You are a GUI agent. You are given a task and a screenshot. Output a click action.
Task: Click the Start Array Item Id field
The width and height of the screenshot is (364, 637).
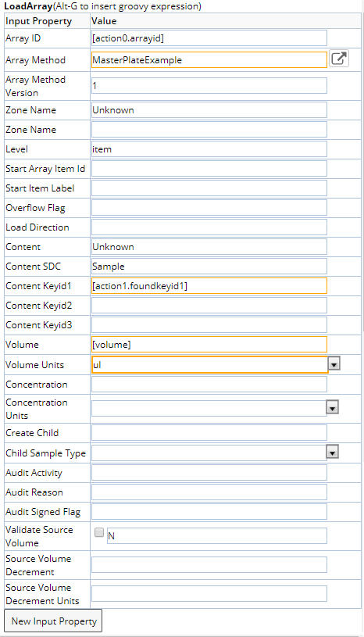(x=209, y=169)
